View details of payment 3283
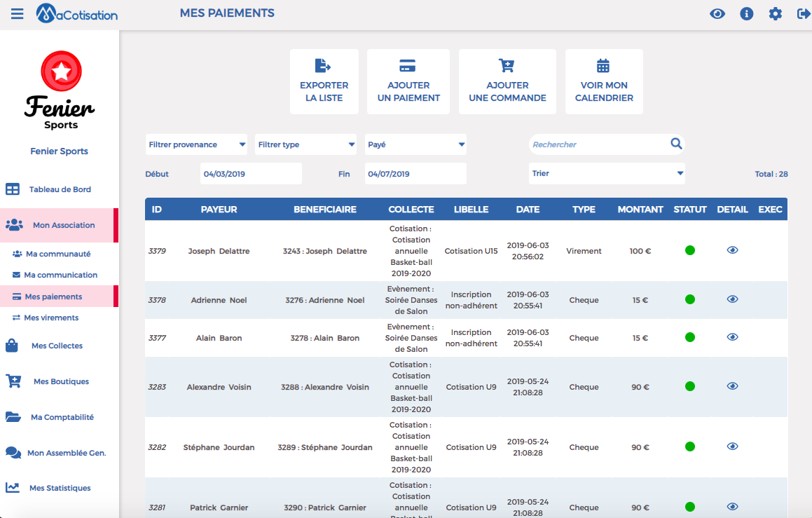This screenshot has height=518, width=812. point(732,386)
